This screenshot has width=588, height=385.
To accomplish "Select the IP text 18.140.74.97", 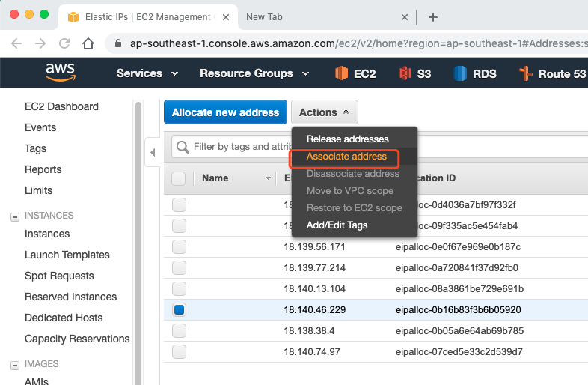I will point(312,352).
